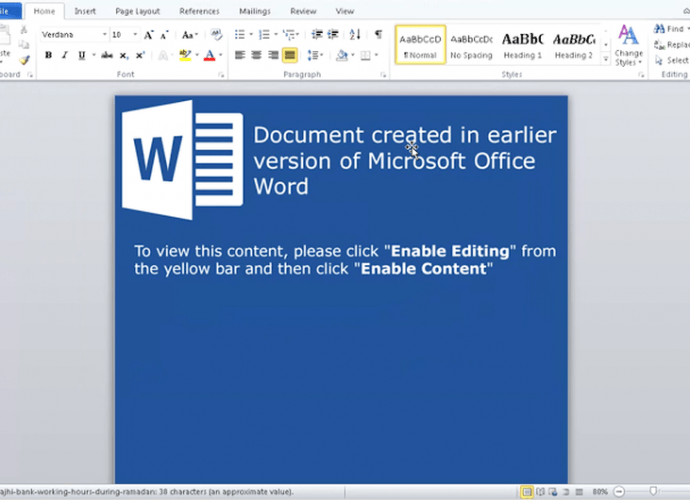Expand the highlight color dropdown arrow
The height and width of the screenshot is (500, 690).
coord(197,55)
